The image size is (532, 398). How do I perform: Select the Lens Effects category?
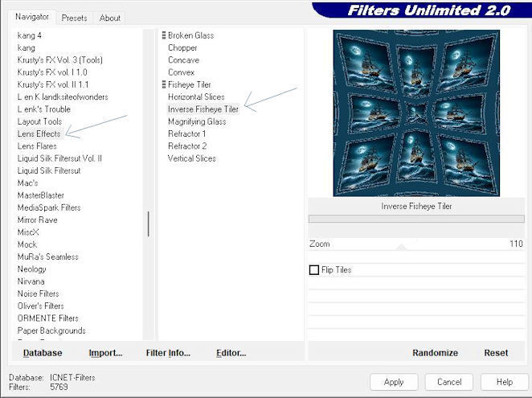(39, 133)
